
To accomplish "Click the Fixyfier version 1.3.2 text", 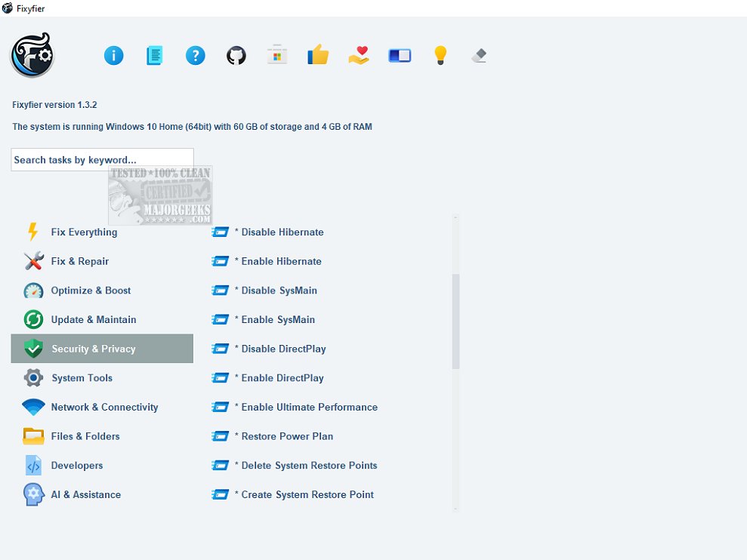I will (55, 105).
